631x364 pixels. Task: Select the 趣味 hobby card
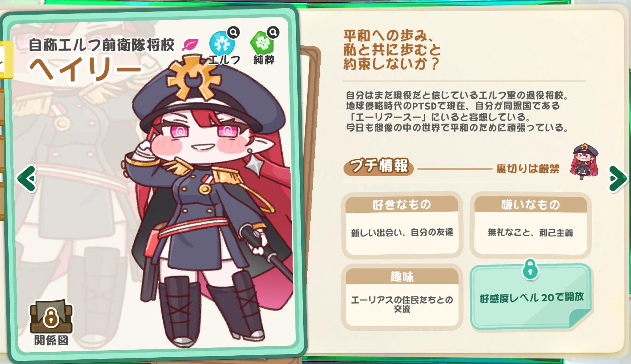pos(402,297)
